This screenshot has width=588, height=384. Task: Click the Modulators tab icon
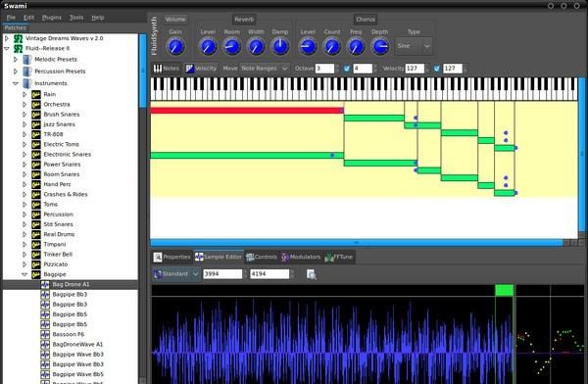[285, 257]
